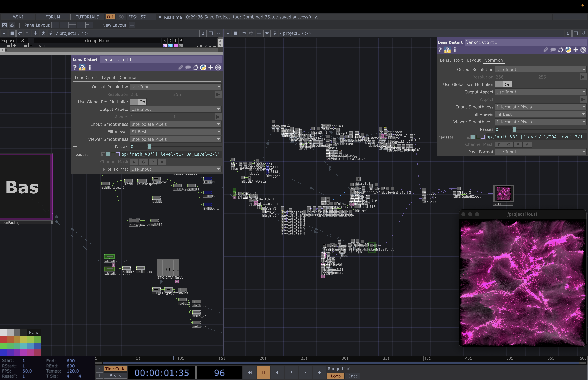Click pencil icon in docked lensdistort1 panel
The height and width of the screenshot is (380, 588).
point(546,50)
